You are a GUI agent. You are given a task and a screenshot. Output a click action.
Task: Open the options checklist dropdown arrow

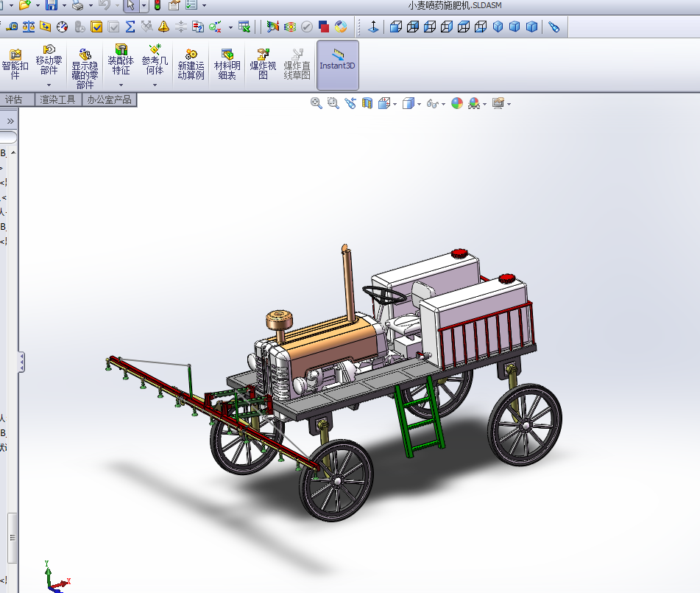pos(204,5)
